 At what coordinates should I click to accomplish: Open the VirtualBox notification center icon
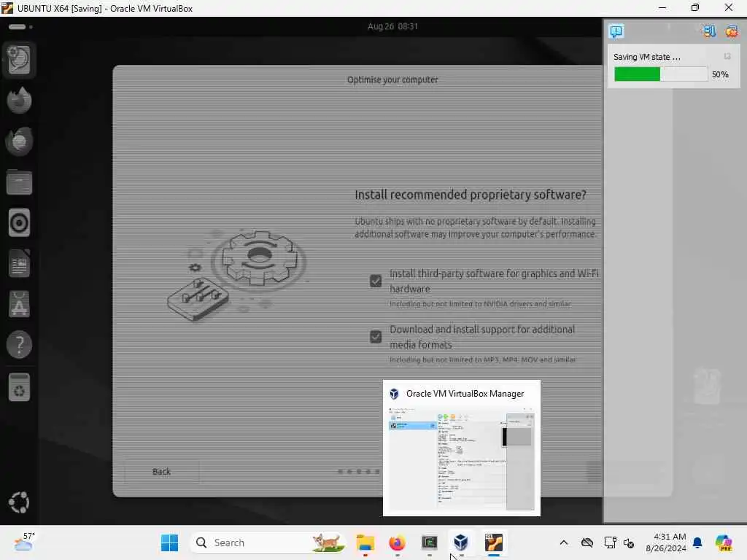tap(616, 31)
